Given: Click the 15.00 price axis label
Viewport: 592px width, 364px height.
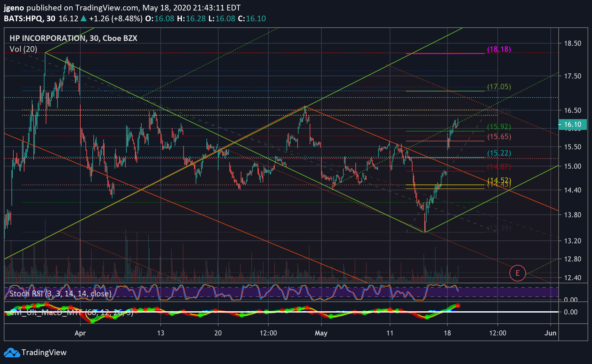Looking at the screenshot, I should 573,166.
